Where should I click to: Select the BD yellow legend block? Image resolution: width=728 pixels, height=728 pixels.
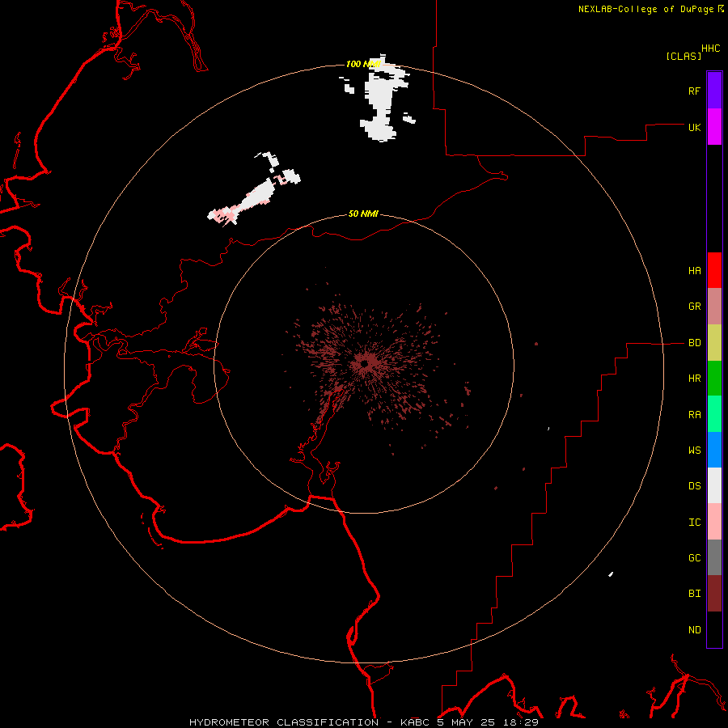click(714, 342)
